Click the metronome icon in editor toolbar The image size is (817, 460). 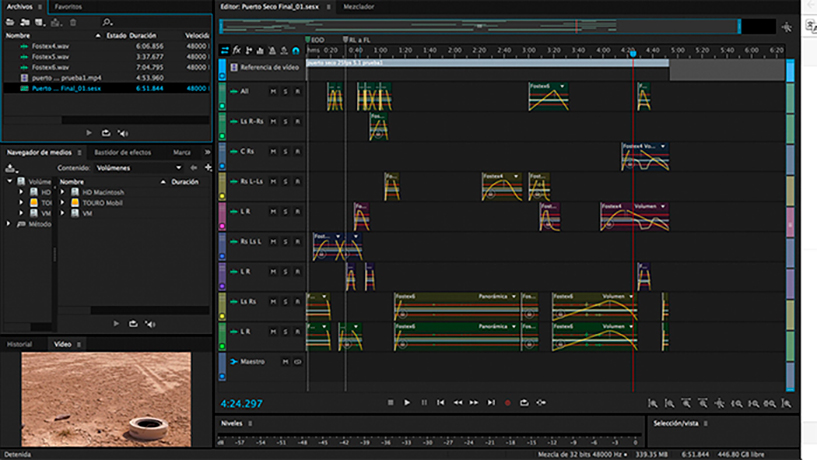click(x=272, y=51)
